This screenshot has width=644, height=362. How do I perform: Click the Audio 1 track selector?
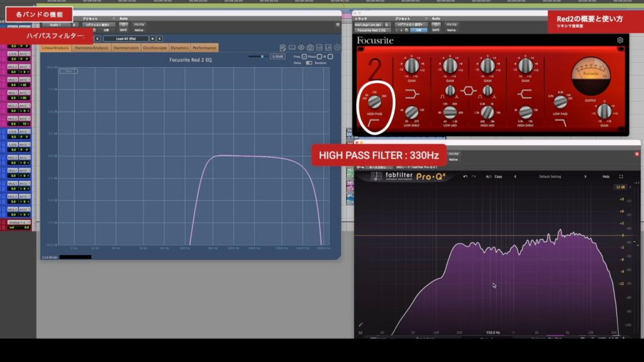point(55,25)
